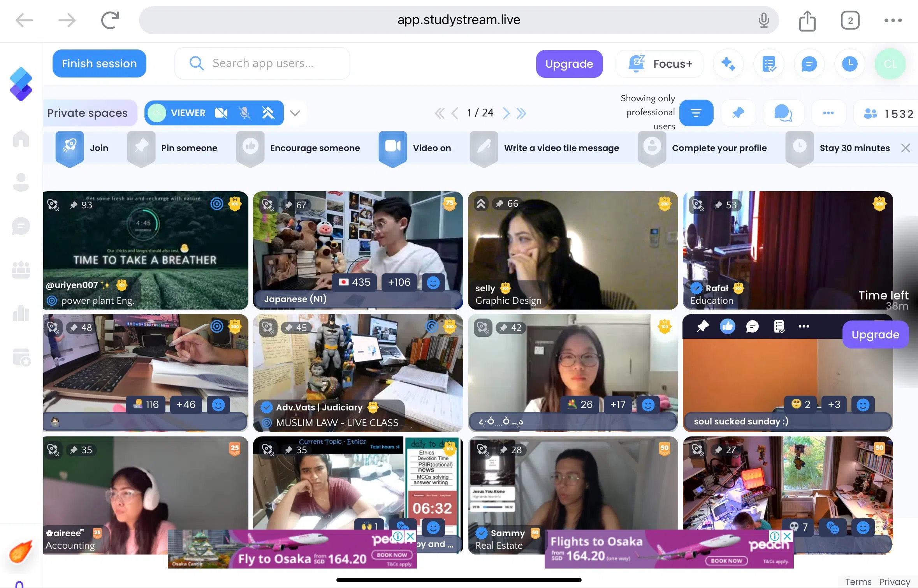Open the chat messages icon in header
918x588 pixels.
click(x=809, y=64)
